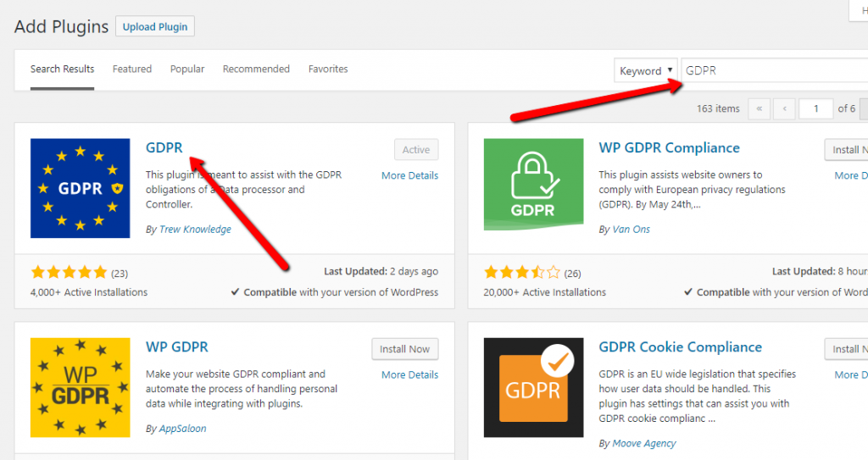Open the Featured plugins tab
The height and width of the screenshot is (460, 868).
131,69
